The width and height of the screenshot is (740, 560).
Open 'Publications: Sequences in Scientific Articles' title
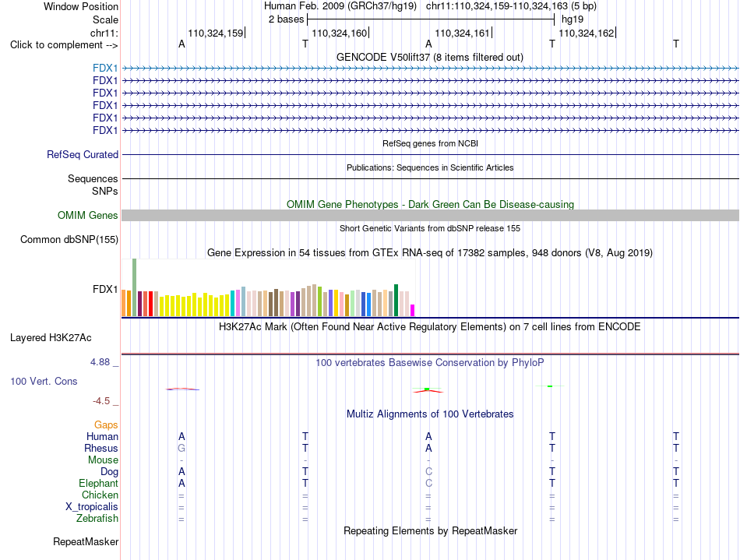[430, 167]
